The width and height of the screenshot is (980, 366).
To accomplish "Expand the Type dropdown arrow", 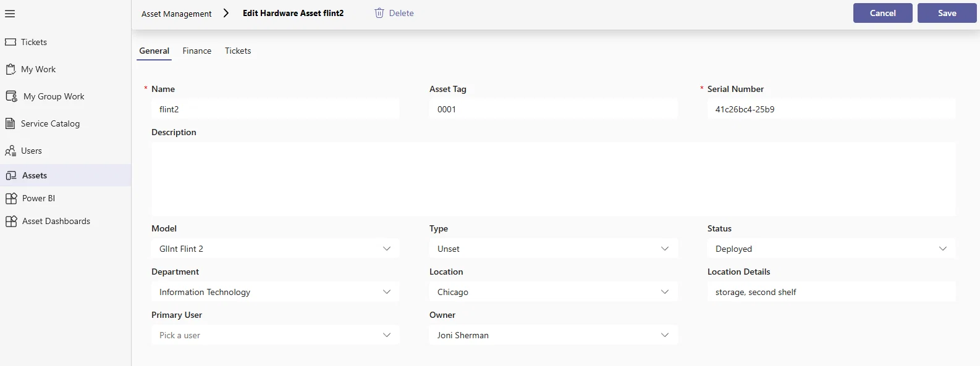I will 665,249.
